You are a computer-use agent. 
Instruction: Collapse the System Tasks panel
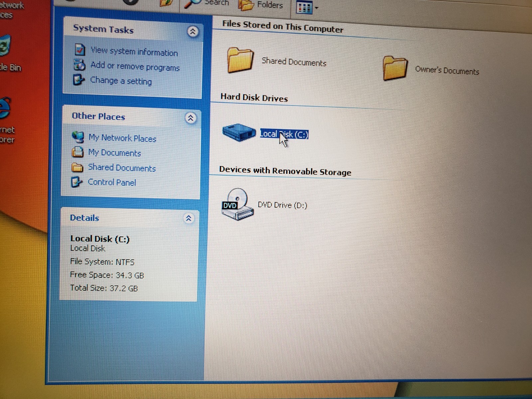point(193,32)
